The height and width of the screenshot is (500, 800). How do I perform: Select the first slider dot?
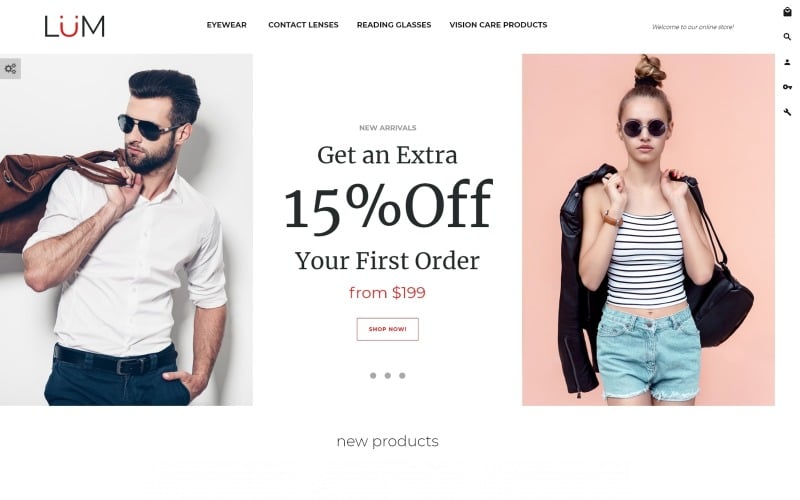[373, 376]
